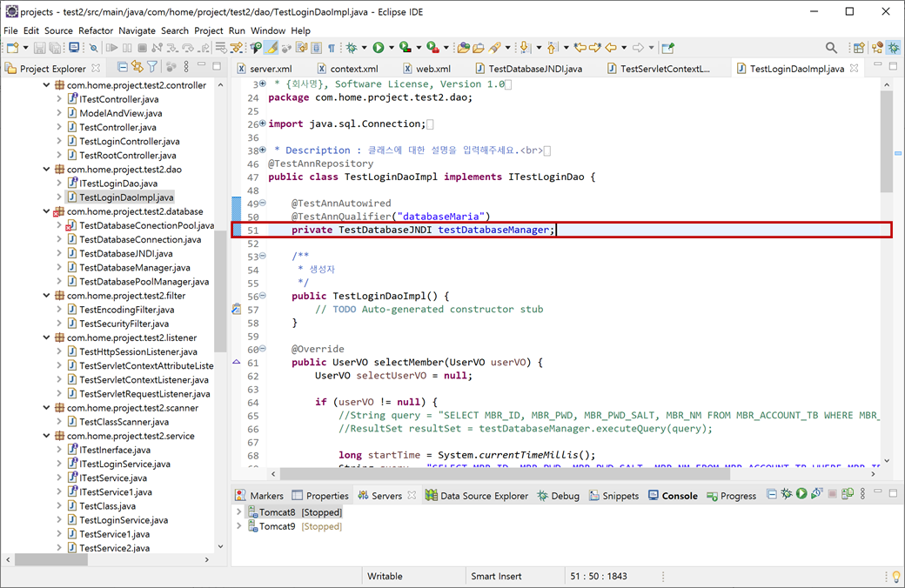The width and height of the screenshot is (905, 588).
Task: Click Next Annotation down-arrow icon
Action: tap(525, 48)
